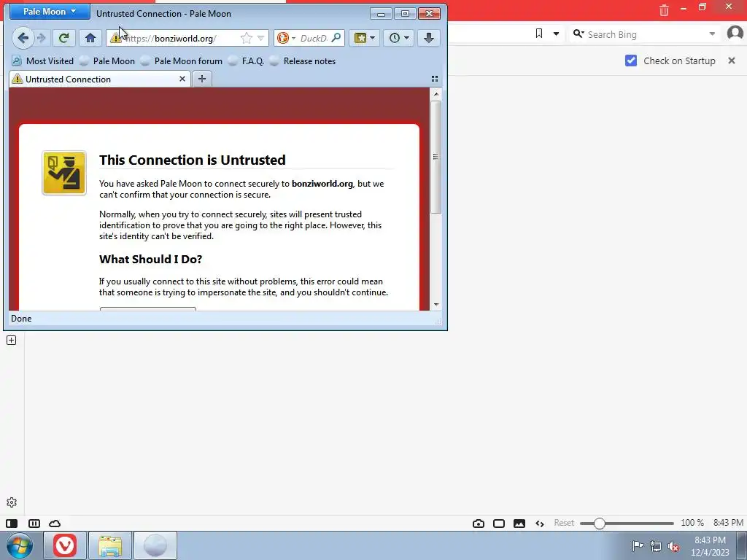Image resolution: width=747 pixels, height=560 pixels.
Task: Click the page scrollbar up arrow
Action: coord(436,94)
